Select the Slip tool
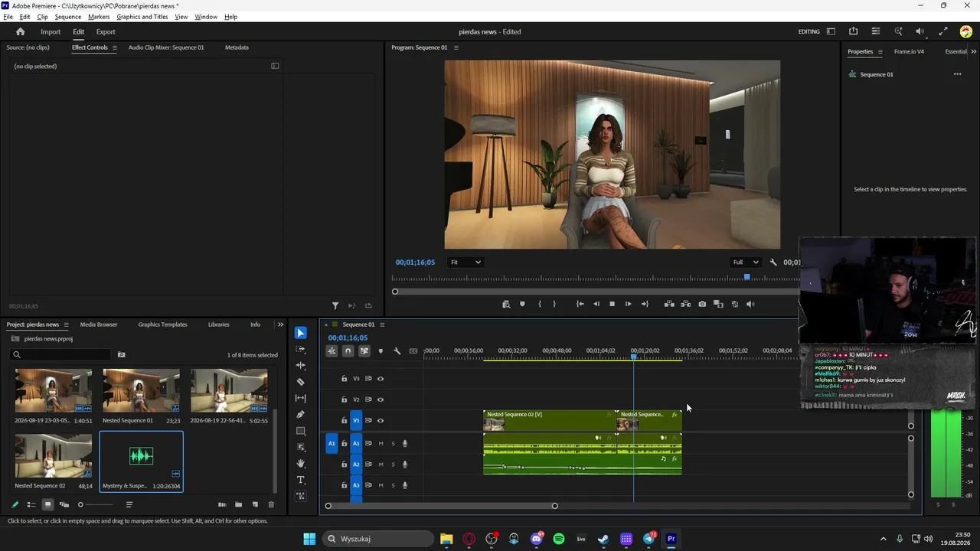The image size is (980, 551). 301,398
